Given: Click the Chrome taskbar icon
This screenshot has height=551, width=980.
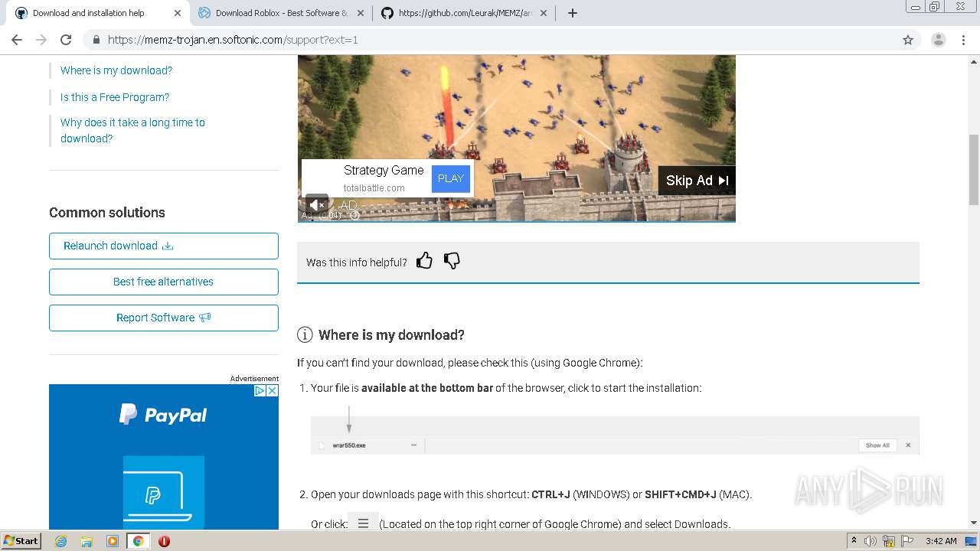Looking at the screenshot, I should (139, 541).
